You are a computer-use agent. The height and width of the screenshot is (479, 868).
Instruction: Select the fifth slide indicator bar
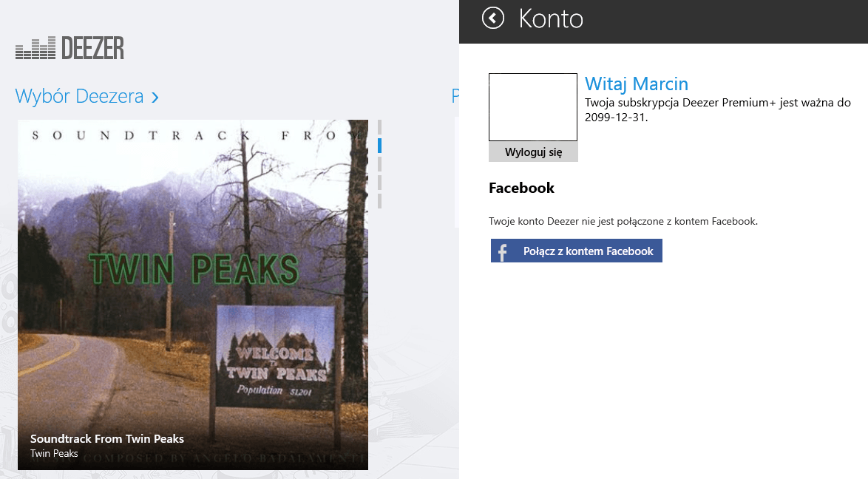[x=380, y=201]
